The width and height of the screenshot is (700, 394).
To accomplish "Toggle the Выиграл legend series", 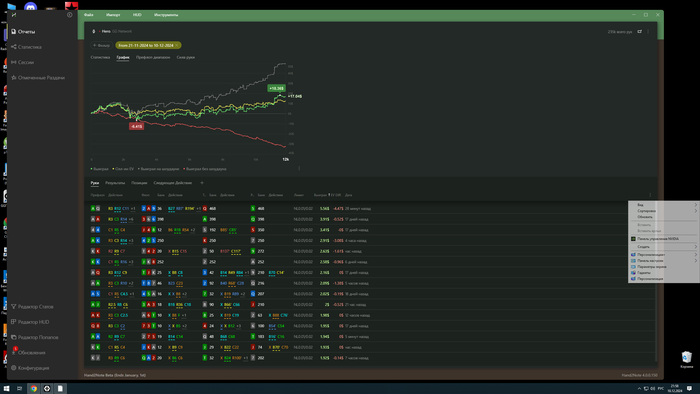I will [x=100, y=169].
